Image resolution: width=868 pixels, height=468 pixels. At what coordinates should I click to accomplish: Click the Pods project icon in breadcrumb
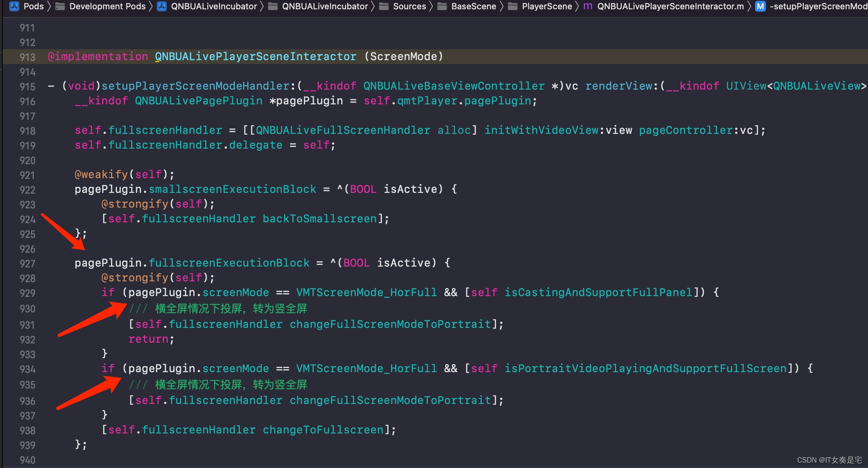[14, 6]
